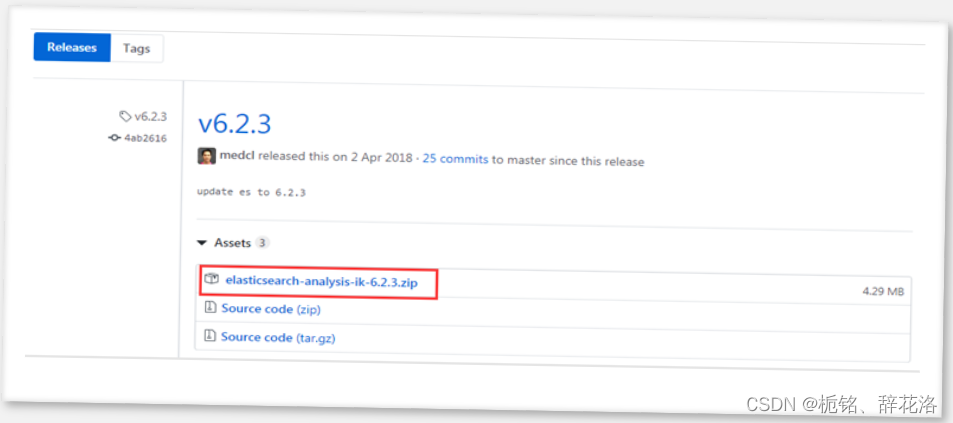The width and height of the screenshot is (953, 423).
Task: Click the archive icon for Source code (tar.gz)
Action: [210, 335]
